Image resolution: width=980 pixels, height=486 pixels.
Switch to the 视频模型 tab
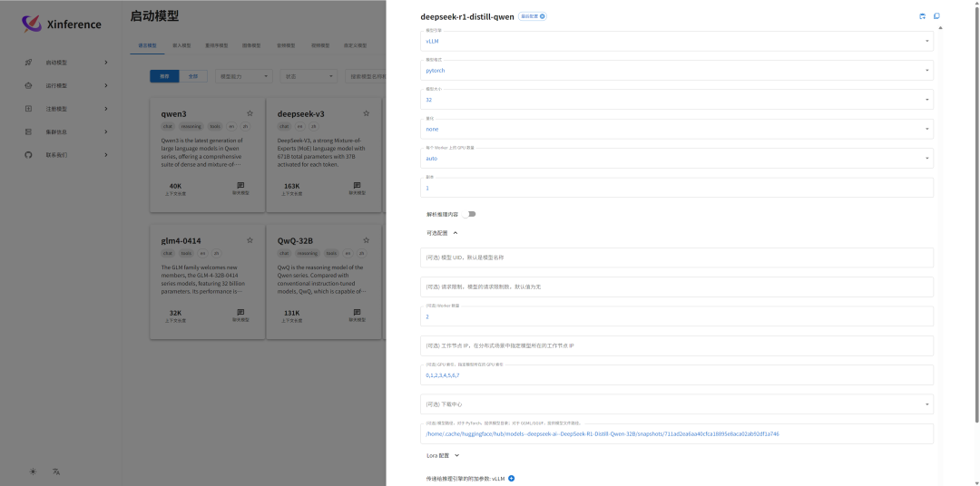[320, 45]
